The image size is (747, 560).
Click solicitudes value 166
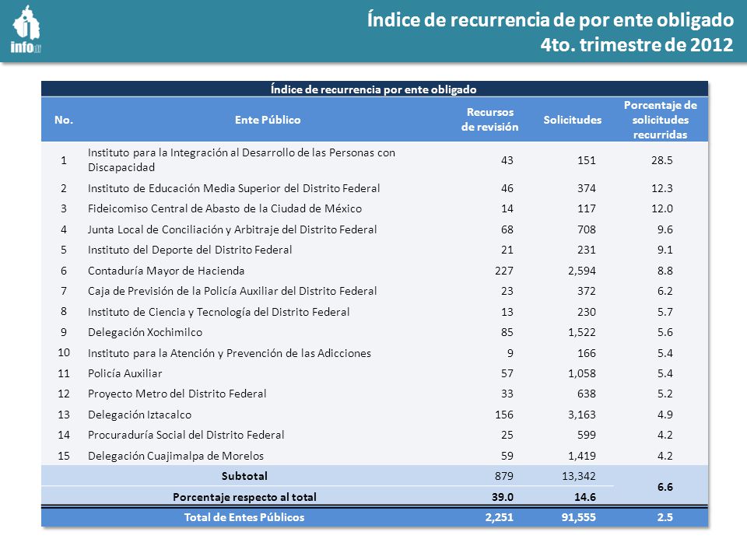point(587,353)
